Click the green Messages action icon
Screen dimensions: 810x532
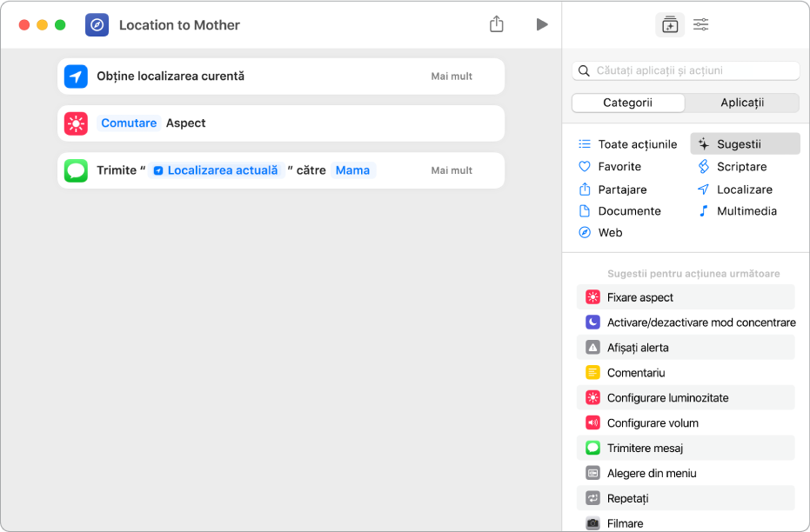tap(77, 170)
